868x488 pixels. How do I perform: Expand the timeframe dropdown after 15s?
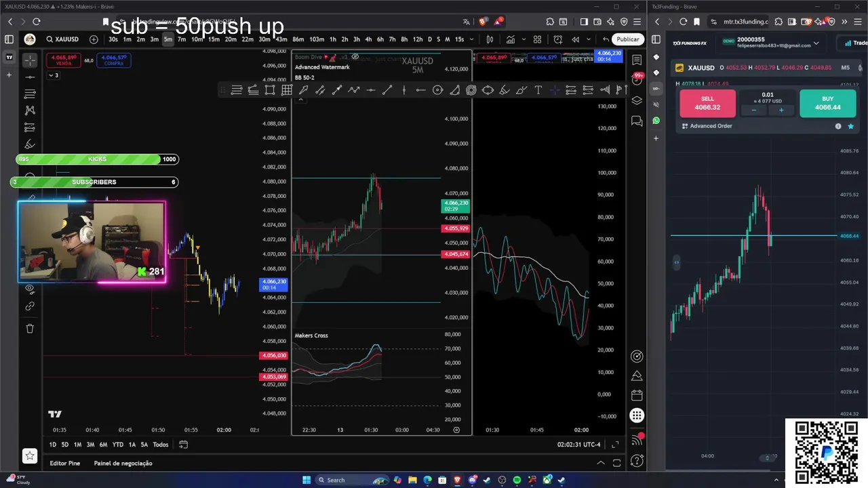[471, 39]
